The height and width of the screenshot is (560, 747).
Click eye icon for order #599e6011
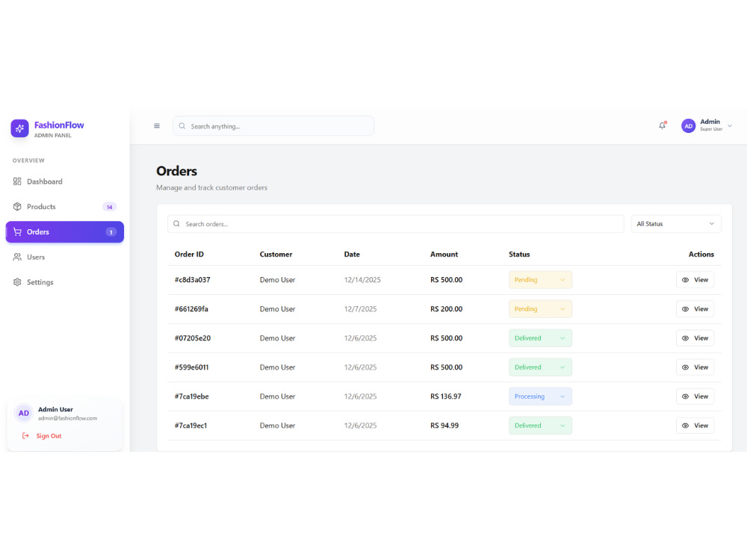pos(685,367)
